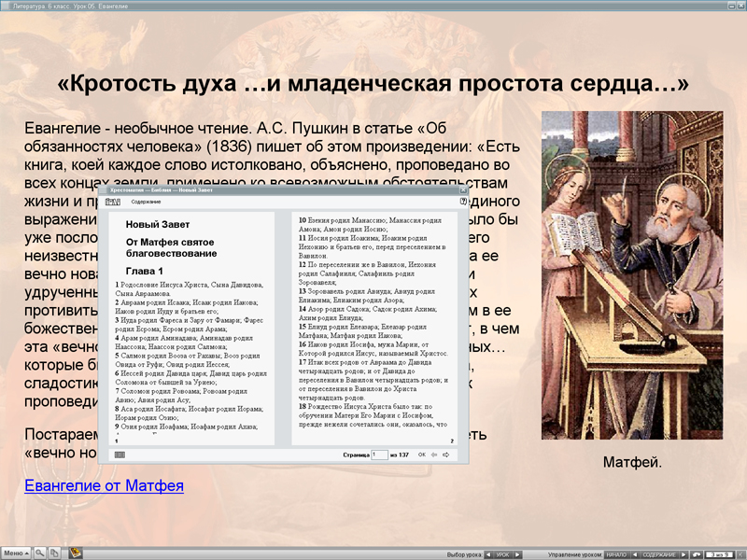The width and height of the screenshot is (747, 560).
Task: Click the help question mark icon in reader
Action: click(x=464, y=202)
